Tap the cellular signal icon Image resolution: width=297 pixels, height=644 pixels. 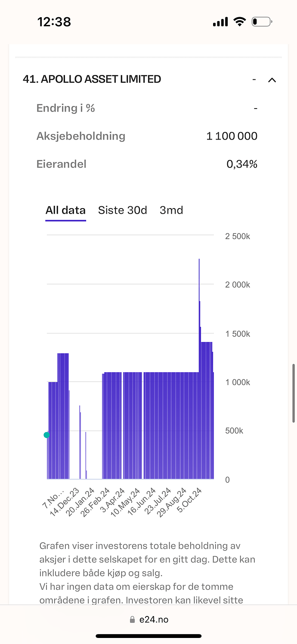[220, 22]
